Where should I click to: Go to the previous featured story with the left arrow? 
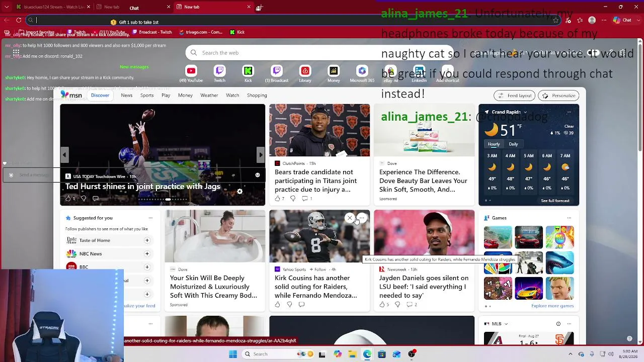point(64,155)
